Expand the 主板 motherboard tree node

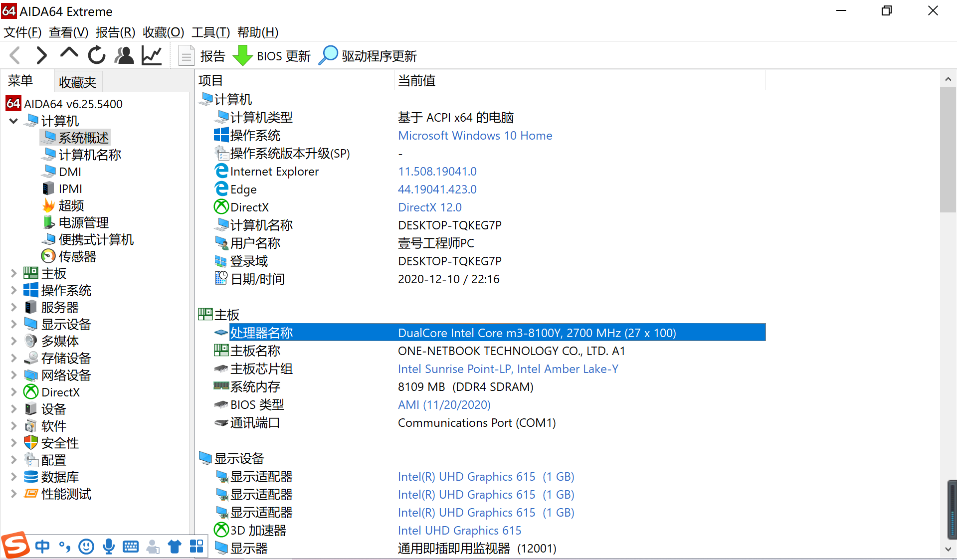click(x=13, y=273)
